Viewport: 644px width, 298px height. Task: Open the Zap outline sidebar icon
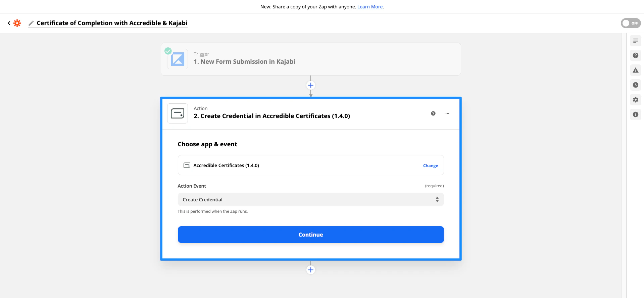tap(636, 41)
